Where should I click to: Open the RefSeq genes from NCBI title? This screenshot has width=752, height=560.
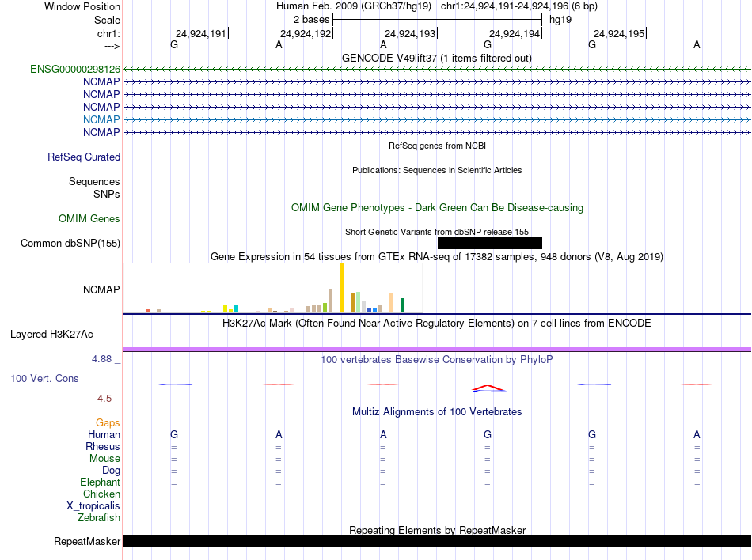(x=437, y=146)
